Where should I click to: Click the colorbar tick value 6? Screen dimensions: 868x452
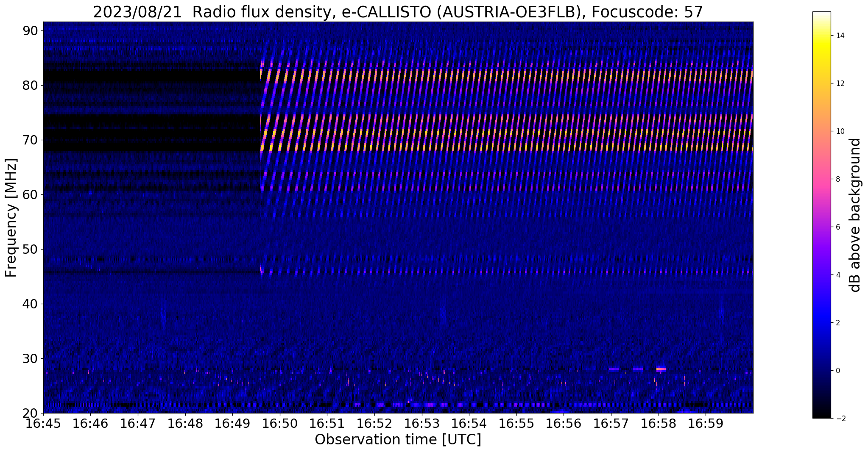(837, 227)
